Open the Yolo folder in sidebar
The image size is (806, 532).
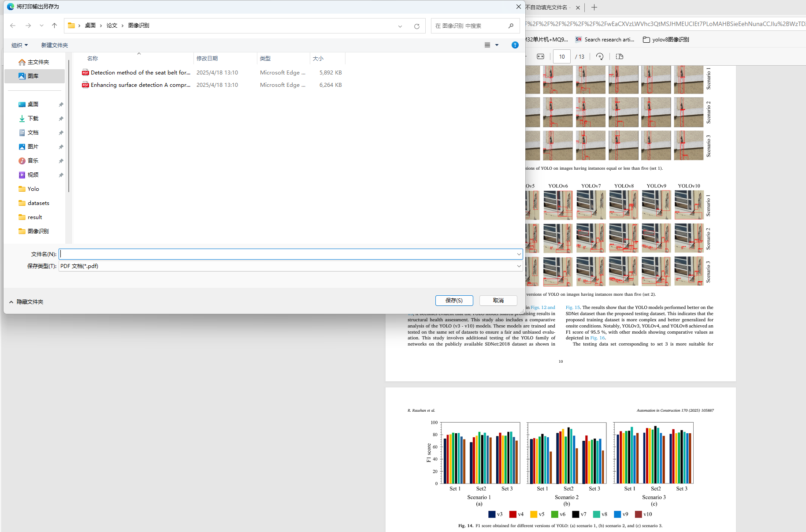click(x=29, y=189)
